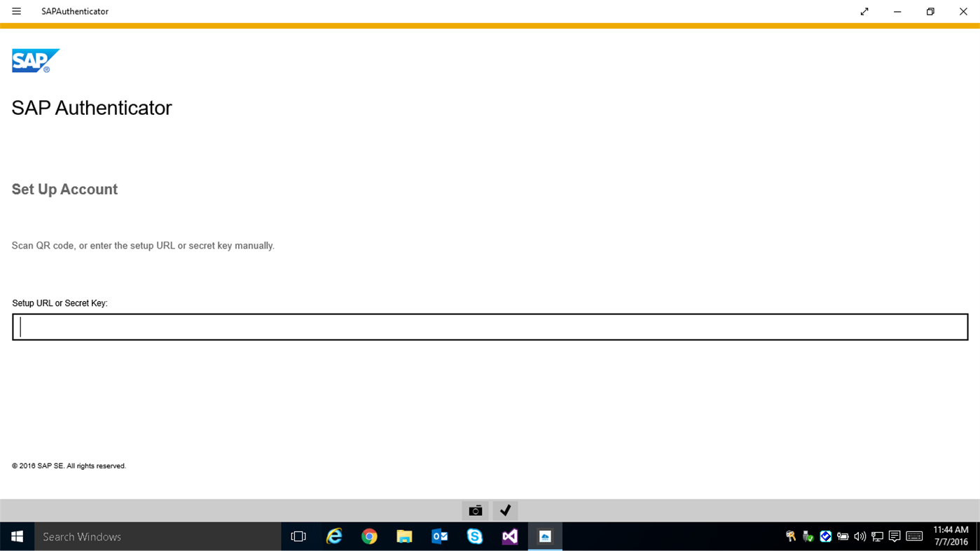Click the Start button
The height and width of the screenshot is (551, 980).
coord(16,536)
